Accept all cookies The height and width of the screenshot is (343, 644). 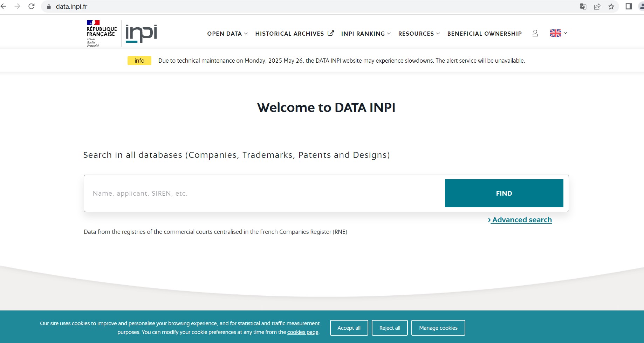tap(349, 328)
